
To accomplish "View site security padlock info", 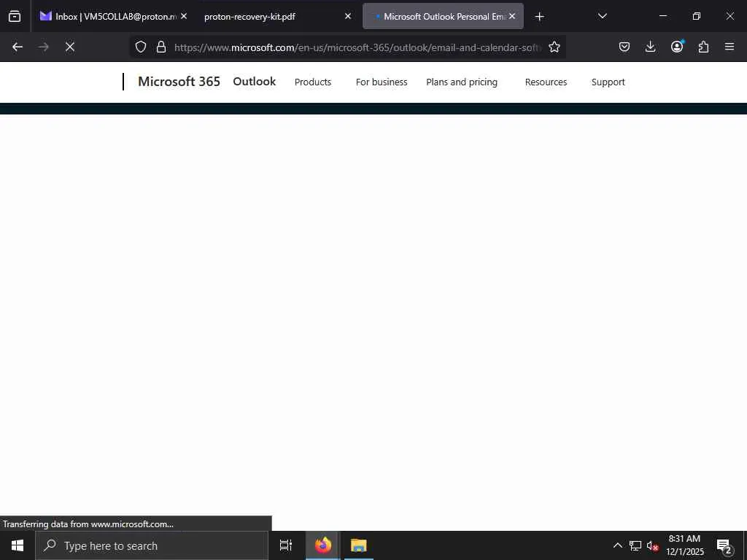I will pos(161,47).
